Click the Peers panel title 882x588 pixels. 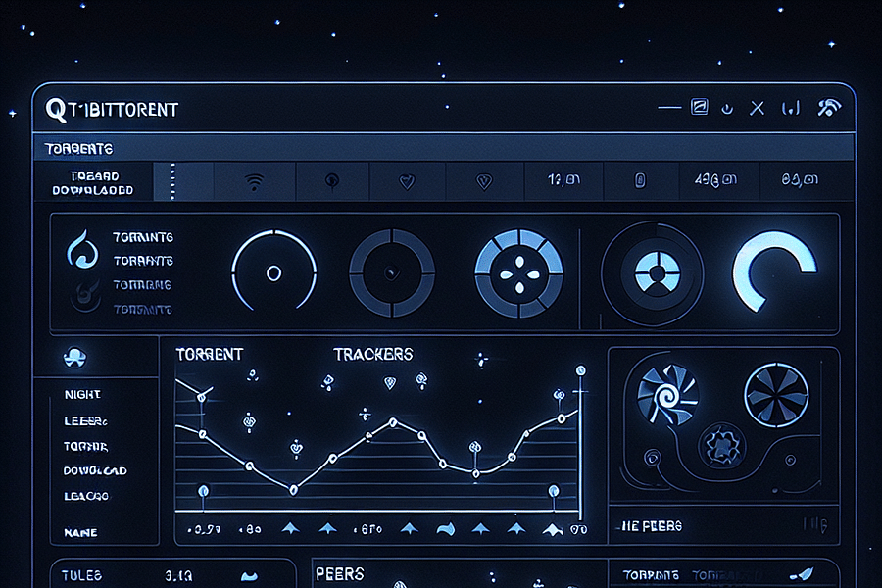pyautogui.click(x=341, y=573)
